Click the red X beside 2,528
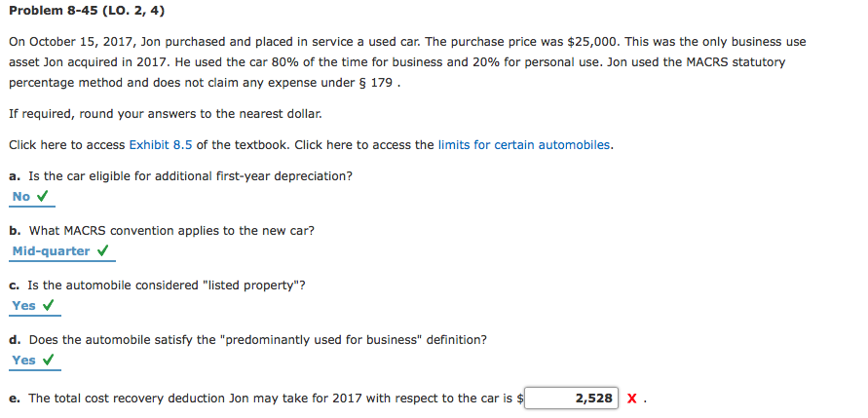The width and height of the screenshot is (868, 418). pos(632,399)
